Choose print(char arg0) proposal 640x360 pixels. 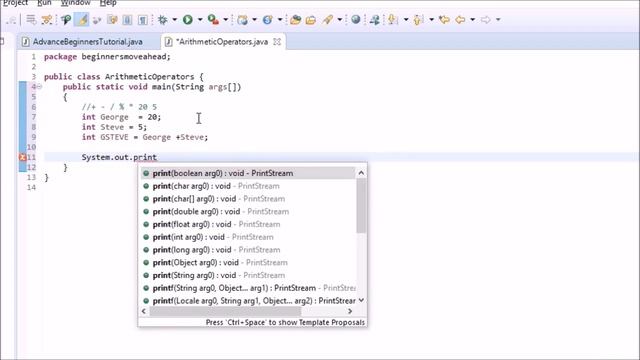tap(248, 186)
